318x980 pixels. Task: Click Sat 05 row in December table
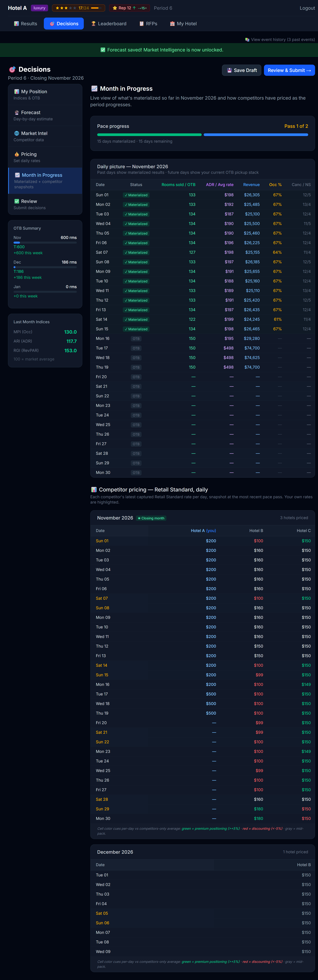202,913
